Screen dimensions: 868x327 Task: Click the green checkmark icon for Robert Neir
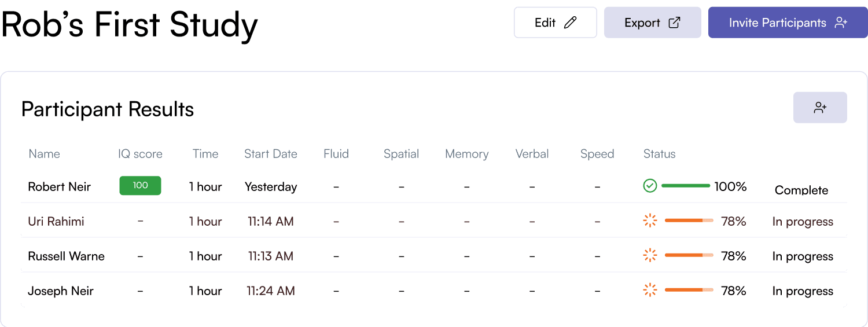(650, 186)
